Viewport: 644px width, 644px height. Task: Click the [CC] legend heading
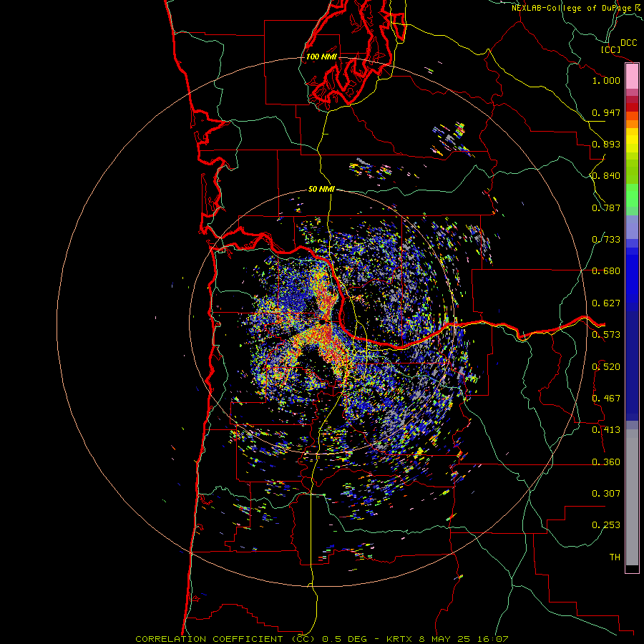610,49
